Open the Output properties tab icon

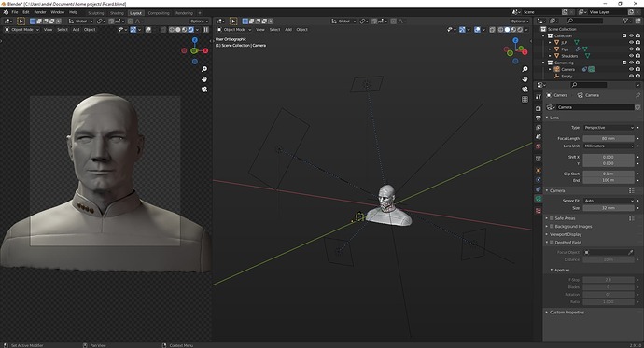coord(539,118)
